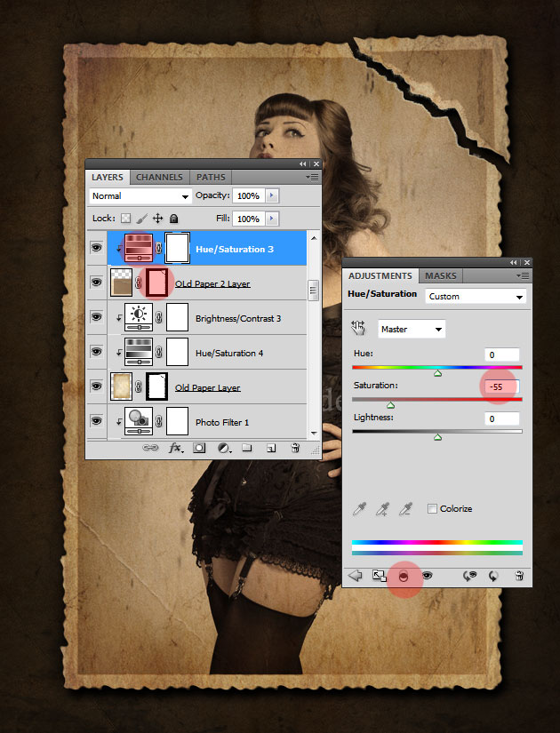Lock image pixels brush icon
Image resolution: width=560 pixels, height=733 pixels.
point(141,219)
